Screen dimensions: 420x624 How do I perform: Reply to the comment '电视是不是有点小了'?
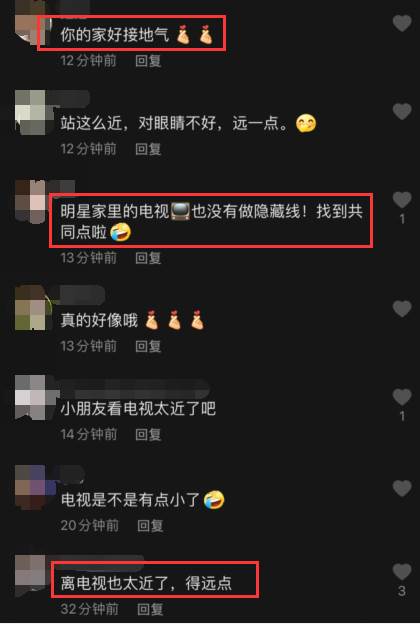click(x=150, y=526)
